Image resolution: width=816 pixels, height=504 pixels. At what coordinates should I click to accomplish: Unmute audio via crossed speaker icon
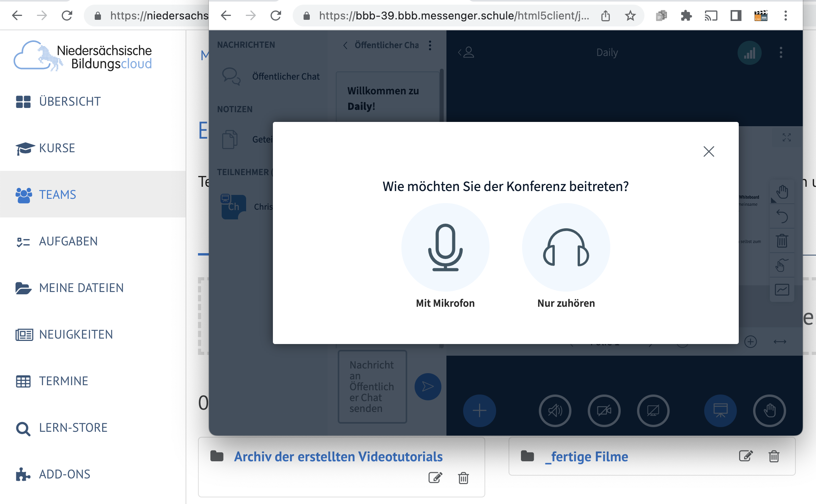coord(555,411)
